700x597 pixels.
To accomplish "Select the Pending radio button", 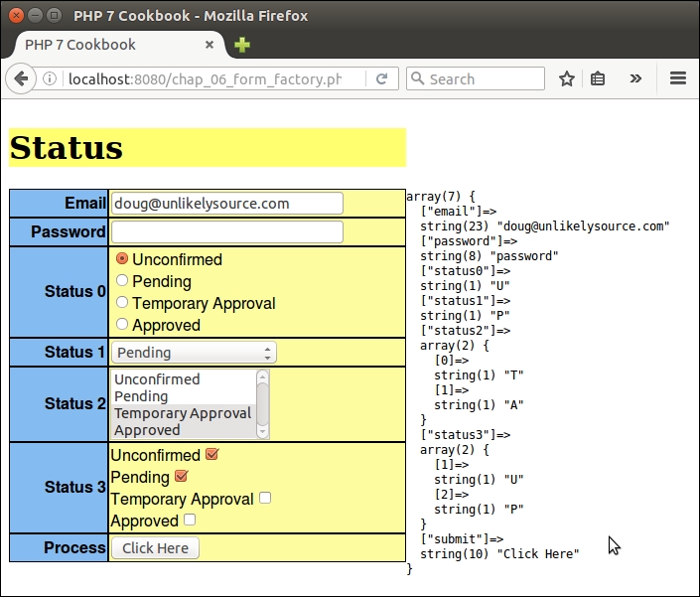I will click(x=122, y=281).
